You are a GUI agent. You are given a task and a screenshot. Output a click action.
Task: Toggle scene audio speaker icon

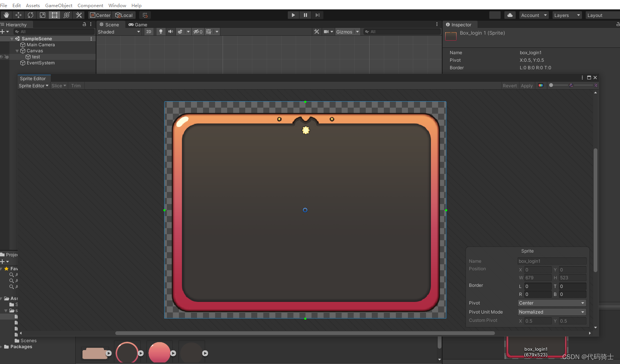point(171,32)
